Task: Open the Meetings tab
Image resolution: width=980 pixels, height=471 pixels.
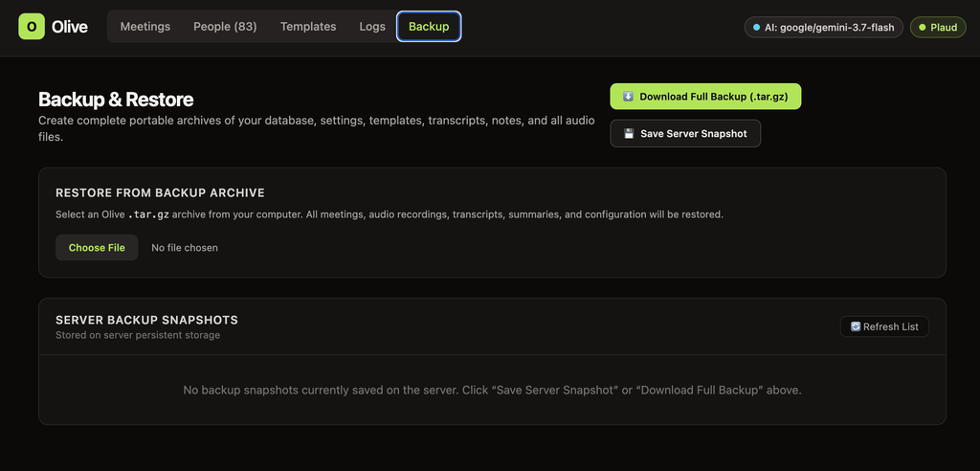Action: point(145,27)
